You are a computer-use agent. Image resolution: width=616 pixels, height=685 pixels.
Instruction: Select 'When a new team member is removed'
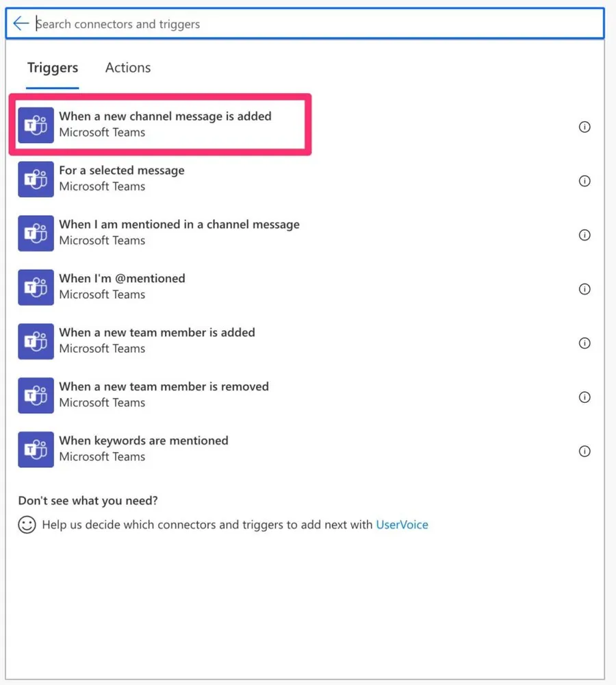(x=164, y=387)
